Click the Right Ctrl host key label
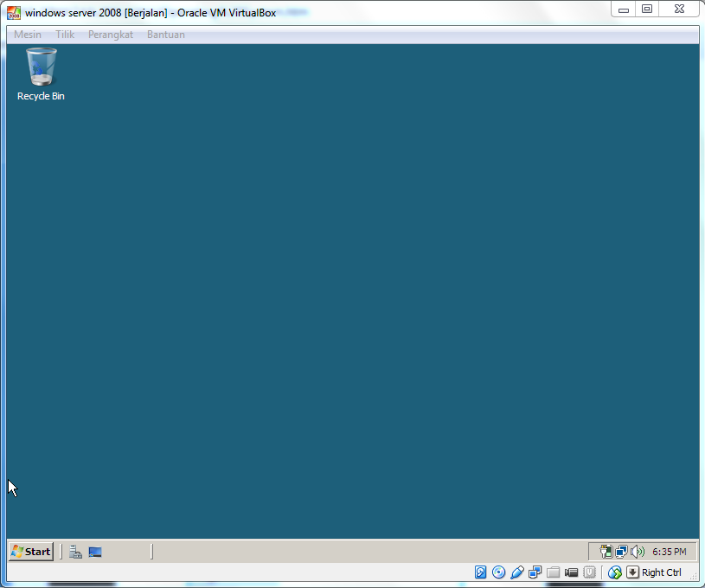This screenshot has width=705, height=588. coord(662,572)
